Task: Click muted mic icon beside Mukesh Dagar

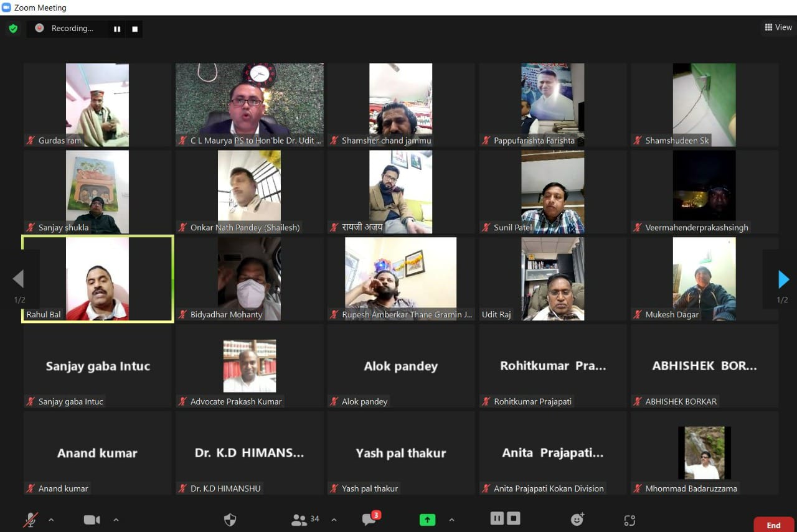Action: [x=638, y=315]
